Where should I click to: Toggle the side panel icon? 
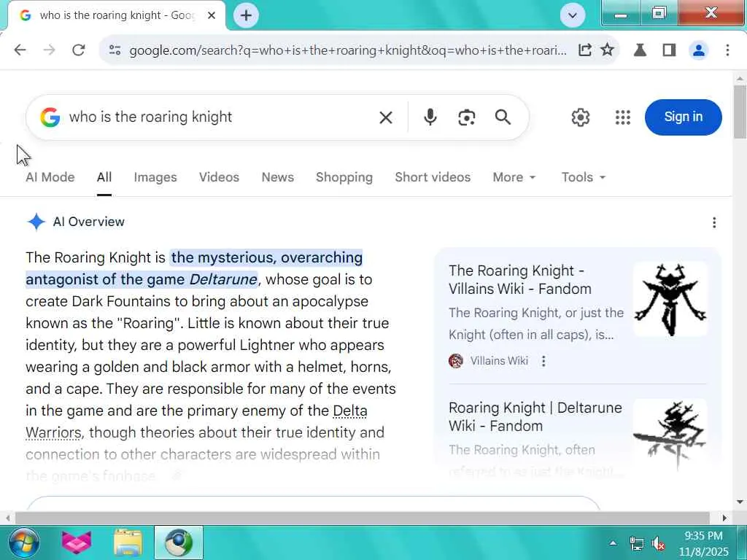669,50
